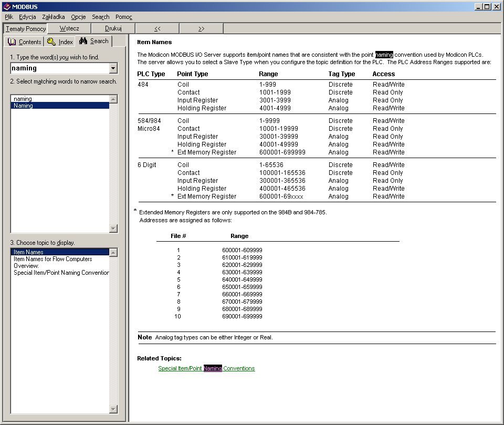Select lowercase 'naming' in matching words
Image resolution: width=504 pixels, height=425 pixels.
point(60,99)
